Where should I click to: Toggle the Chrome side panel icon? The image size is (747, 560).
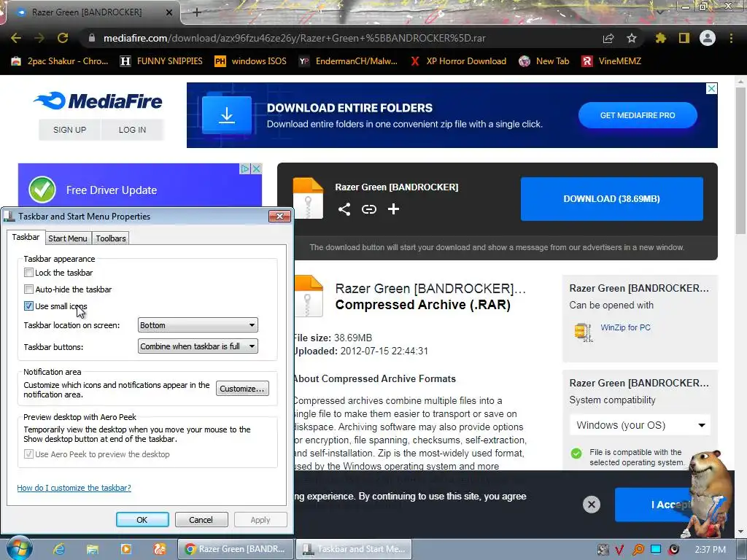point(684,38)
